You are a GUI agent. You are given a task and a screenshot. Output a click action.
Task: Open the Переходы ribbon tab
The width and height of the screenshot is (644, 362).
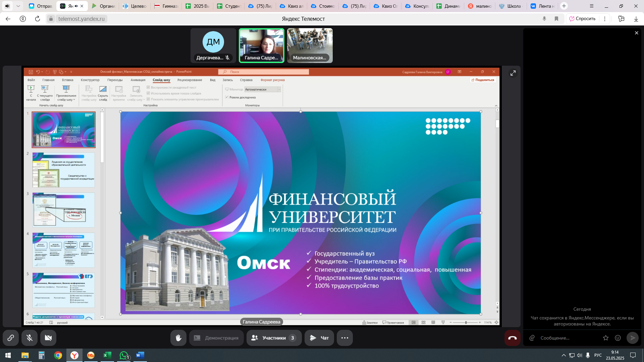(x=115, y=80)
